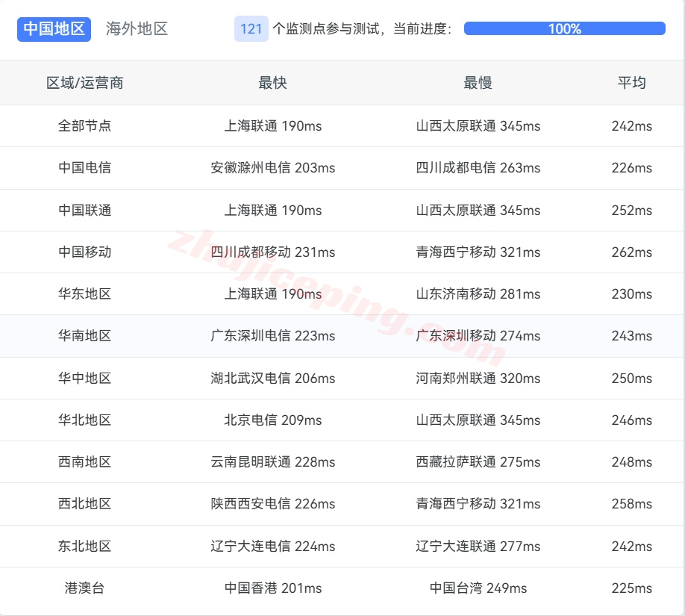Click fastest cell in 华东地区 row

pyautogui.click(x=272, y=293)
